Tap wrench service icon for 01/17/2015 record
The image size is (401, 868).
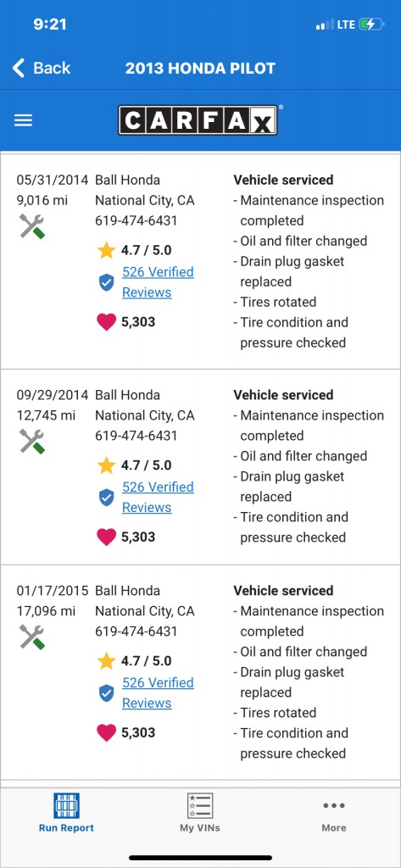point(31,637)
